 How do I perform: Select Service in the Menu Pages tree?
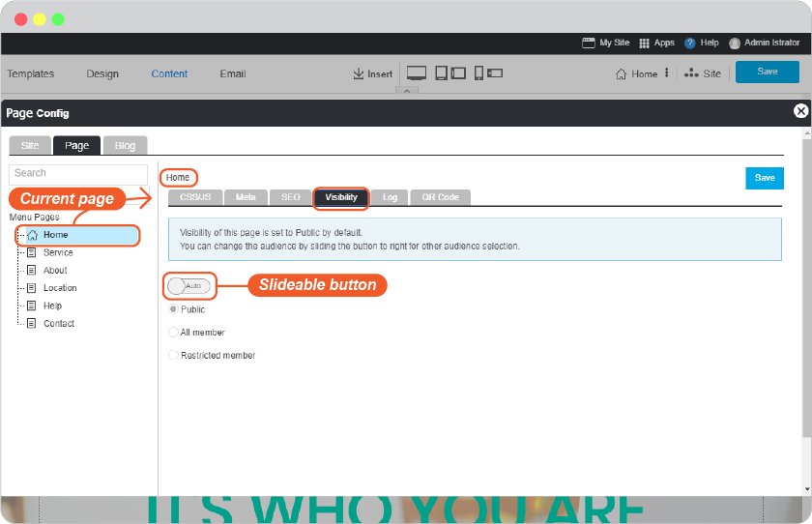pos(58,252)
